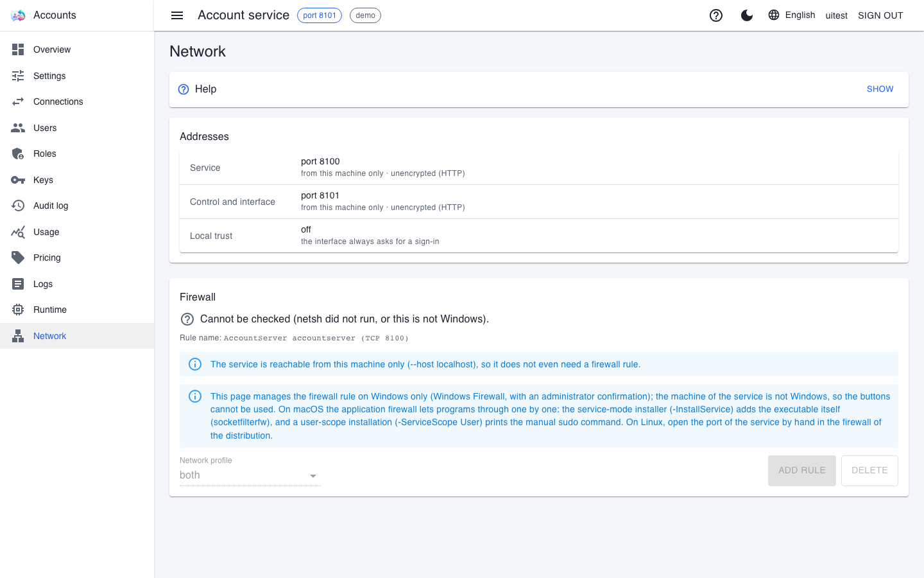
Task: Open the Users section
Action: pos(77,128)
